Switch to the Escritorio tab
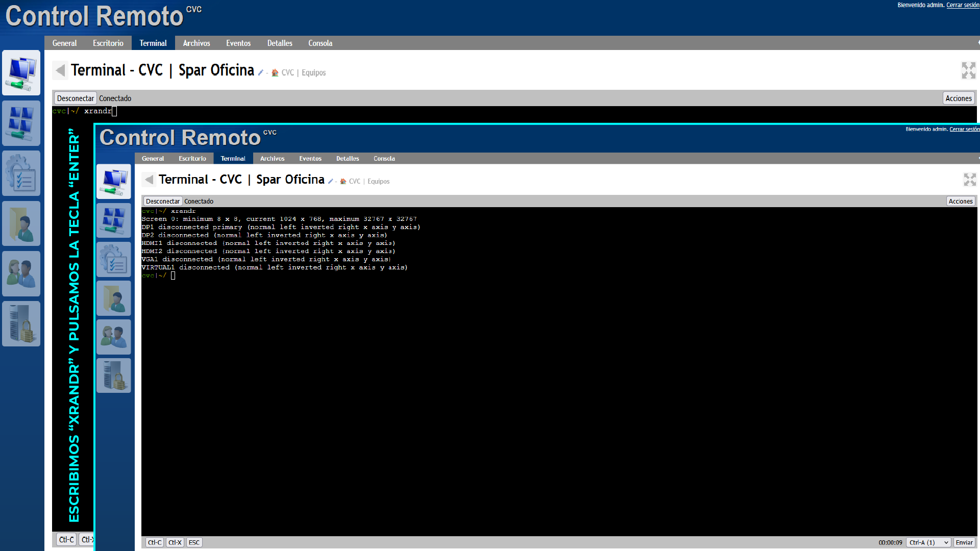The width and height of the screenshot is (980, 551). pos(108,43)
